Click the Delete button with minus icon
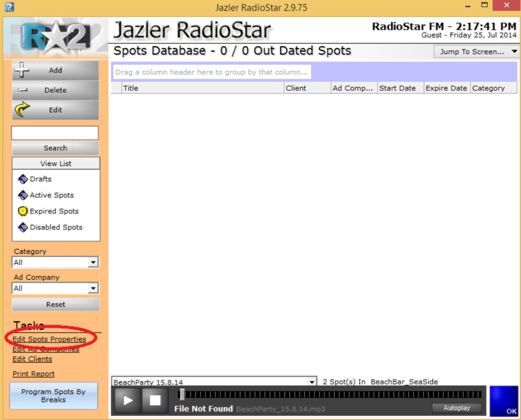The image size is (521, 420). click(x=55, y=90)
